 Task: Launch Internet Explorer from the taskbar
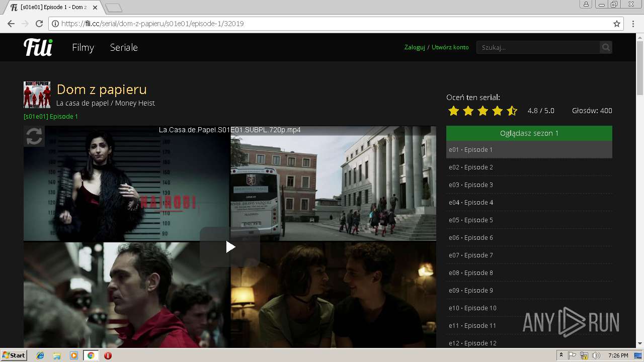tap(40, 355)
